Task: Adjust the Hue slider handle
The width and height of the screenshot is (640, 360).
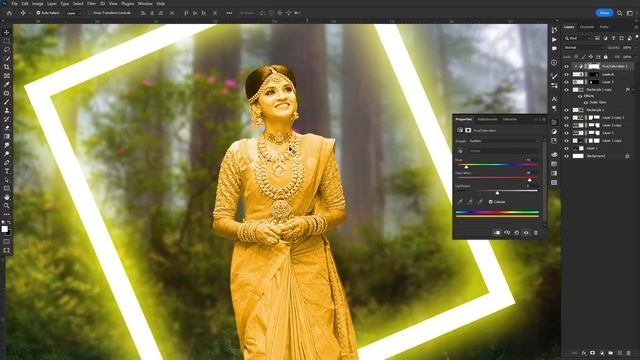Action: (x=466, y=167)
